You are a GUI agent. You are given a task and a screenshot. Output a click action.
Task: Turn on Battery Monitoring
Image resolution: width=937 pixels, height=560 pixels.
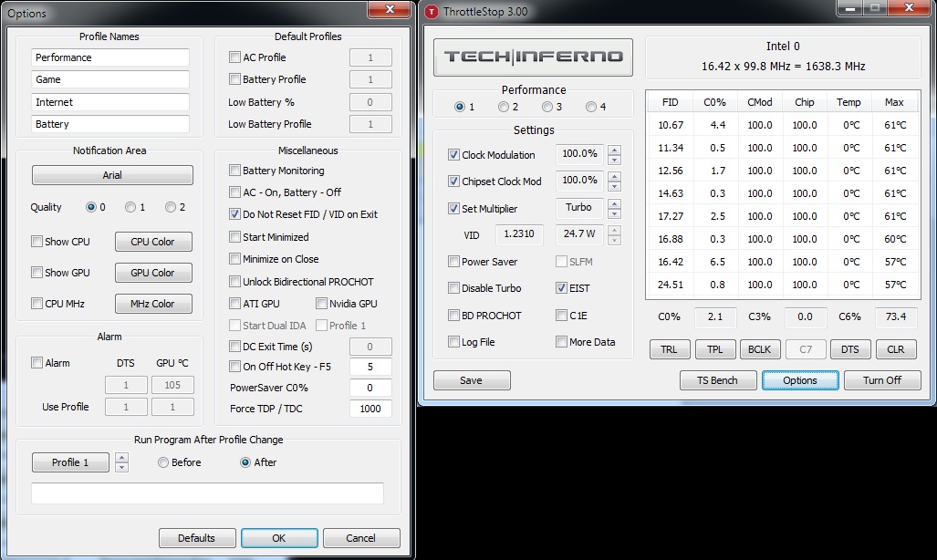[234, 171]
